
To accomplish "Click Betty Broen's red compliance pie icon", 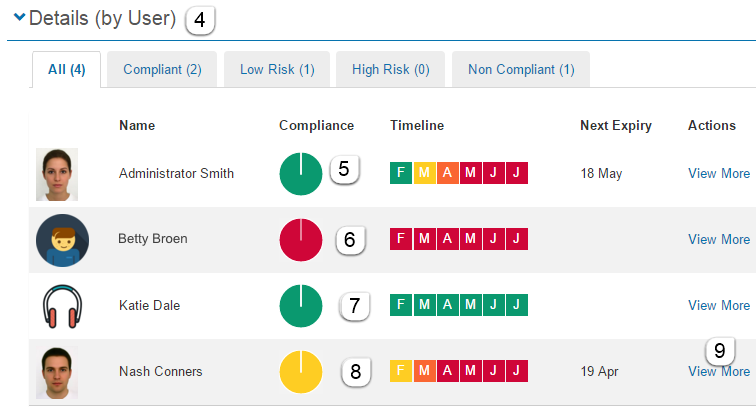I will tap(300, 240).
